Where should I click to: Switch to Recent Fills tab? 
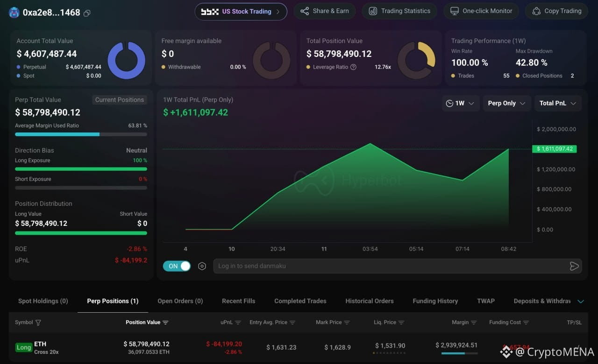(x=239, y=301)
